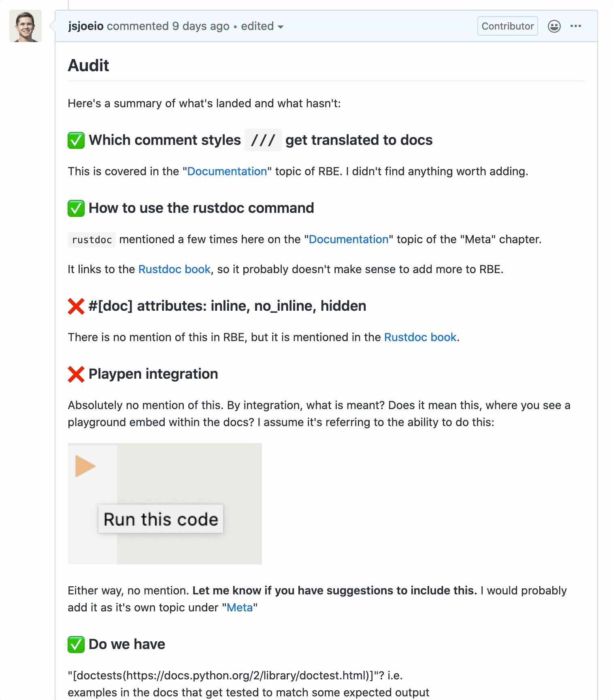Click the Audit heading

tap(89, 66)
